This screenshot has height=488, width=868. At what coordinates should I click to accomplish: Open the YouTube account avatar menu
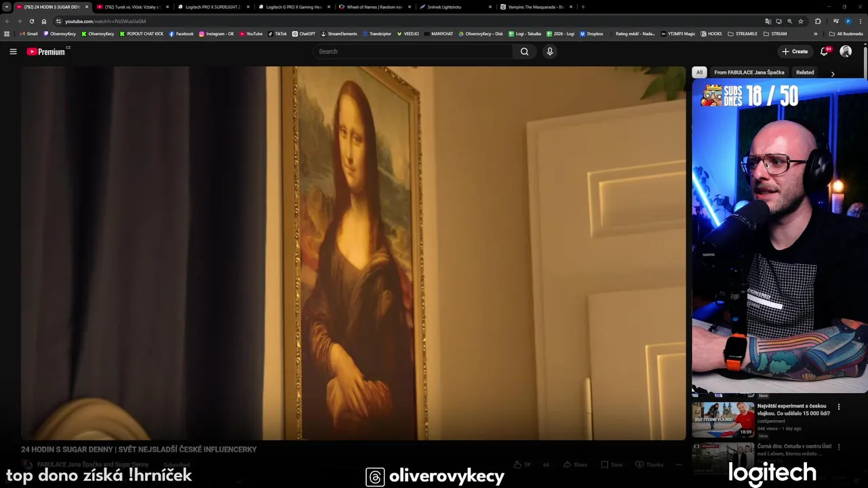pyautogui.click(x=846, y=52)
